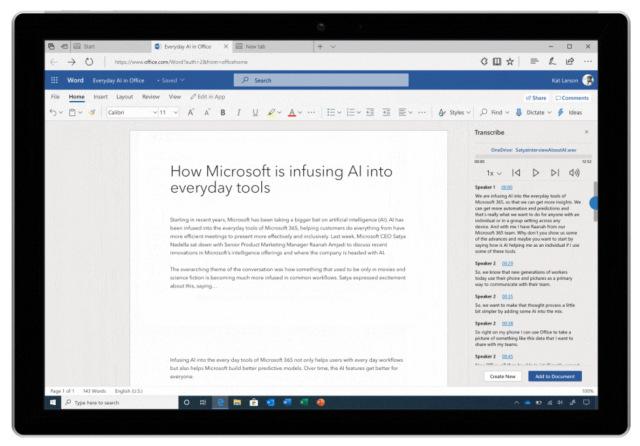Click the Undo arrow icon
The height and width of the screenshot is (446, 640).
(x=53, y=112)
